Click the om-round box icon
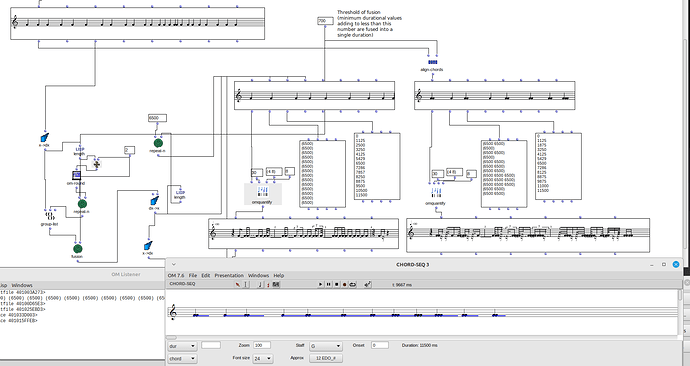Viewport: 690px width, 366px height. click(x=77, y=176)
